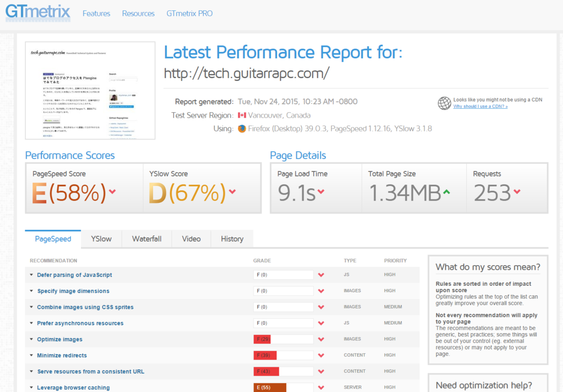Click the 'Leverage browser caching' link
The width and height of the screenshot is (563, 392).
73,388
